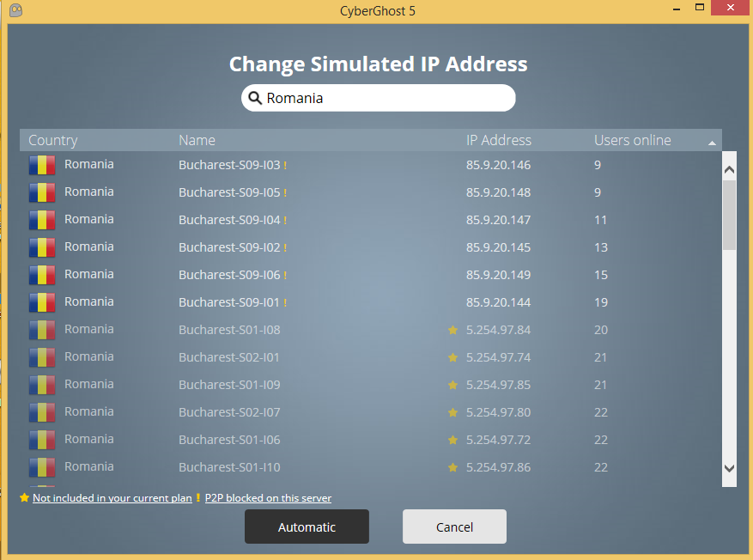
Task: Select server name Bucharest-S09-I03
Action: pos(229,165)
